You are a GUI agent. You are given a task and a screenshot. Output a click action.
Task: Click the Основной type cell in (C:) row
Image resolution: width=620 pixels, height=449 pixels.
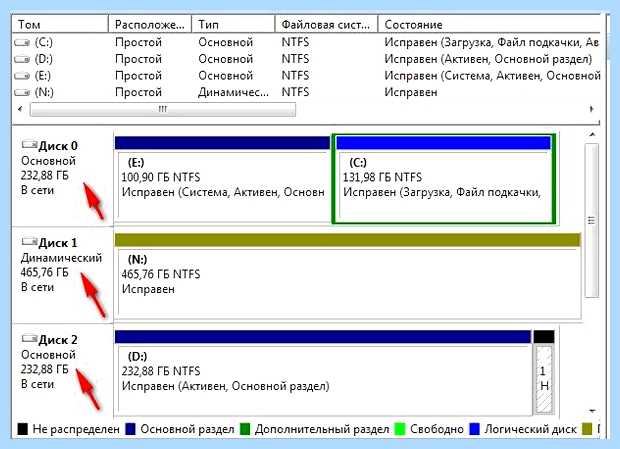click(x=225, y=42)
